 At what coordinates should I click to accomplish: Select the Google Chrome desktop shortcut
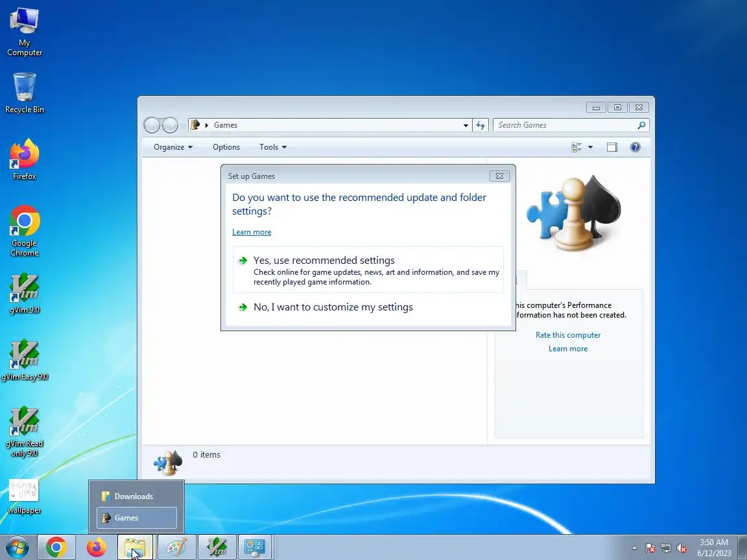pyautogui.click(x=24, y=231)
